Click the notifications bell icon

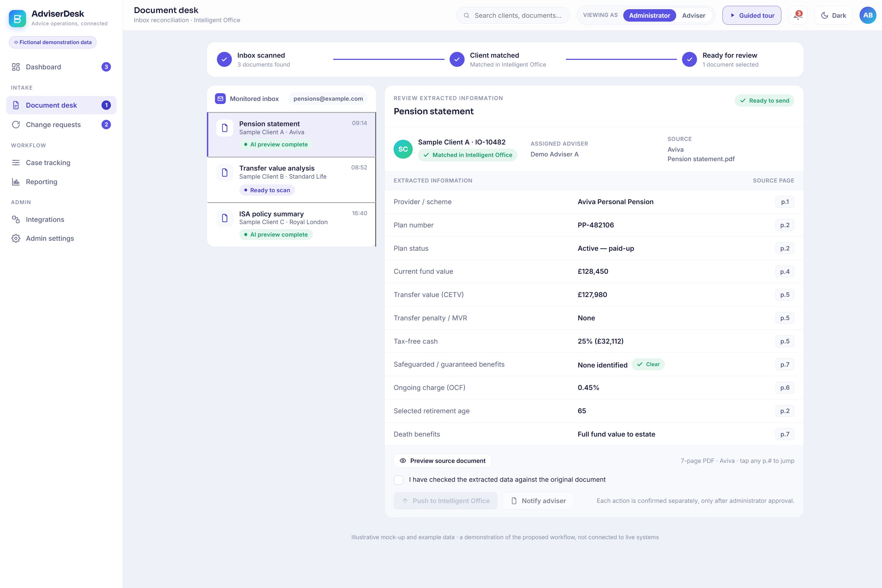[798, 15]
